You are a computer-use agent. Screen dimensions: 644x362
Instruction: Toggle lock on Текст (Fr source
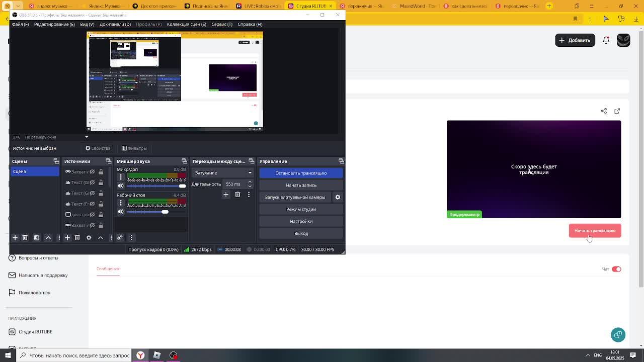(x=101, y=204)
